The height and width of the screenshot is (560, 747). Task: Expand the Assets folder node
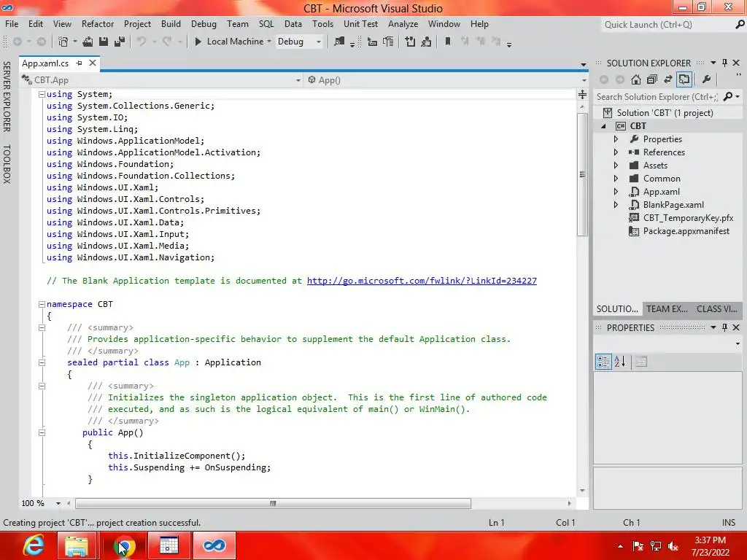(x=616, y=166)
